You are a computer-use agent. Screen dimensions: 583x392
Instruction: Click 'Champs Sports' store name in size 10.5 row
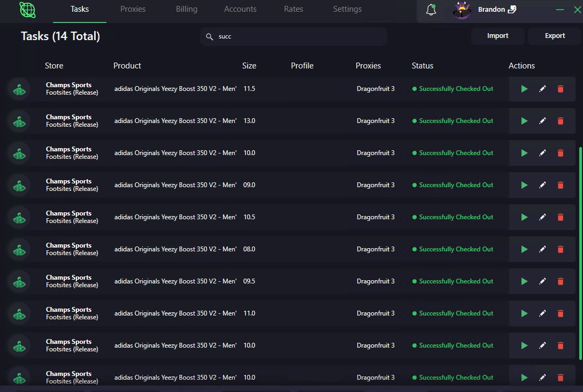pos(68,213)
